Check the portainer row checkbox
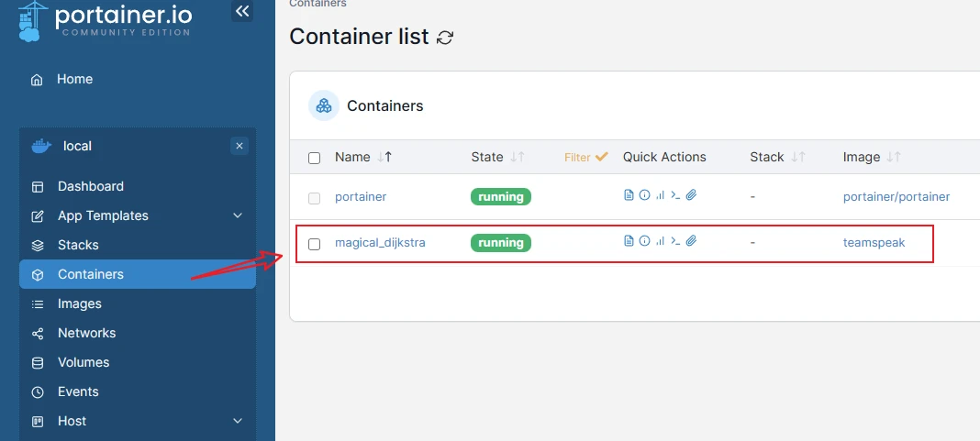The width and height of the screenshot is (980, 441). (315, 198)
